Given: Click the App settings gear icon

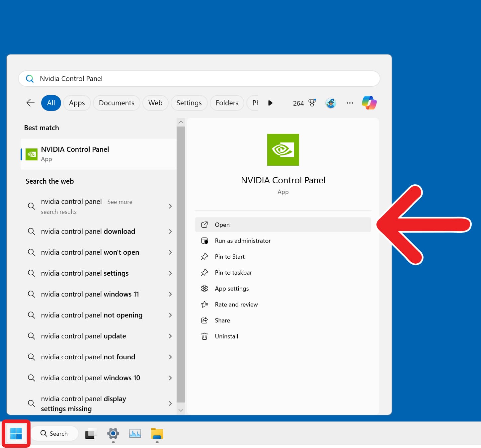Looking at the screenshot, I should tap(204, 289).
